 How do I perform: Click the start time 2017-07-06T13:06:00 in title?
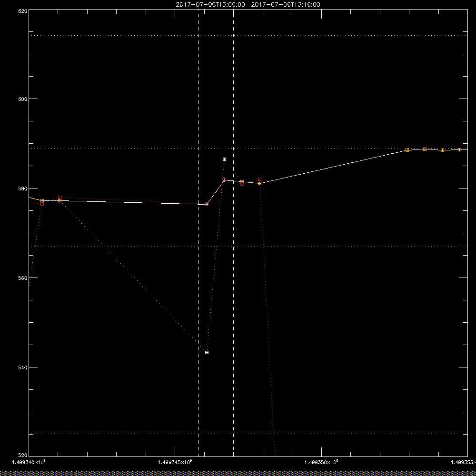210,5
